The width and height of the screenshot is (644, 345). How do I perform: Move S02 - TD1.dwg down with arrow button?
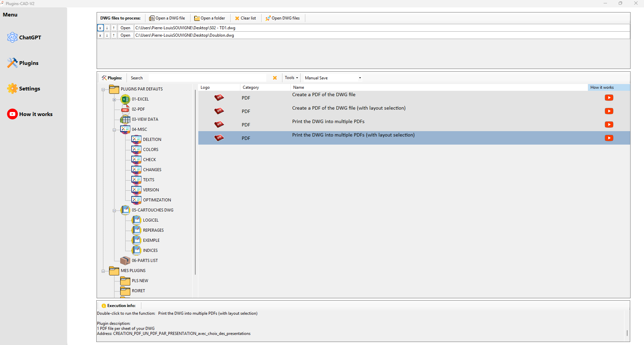click(107, 28)
